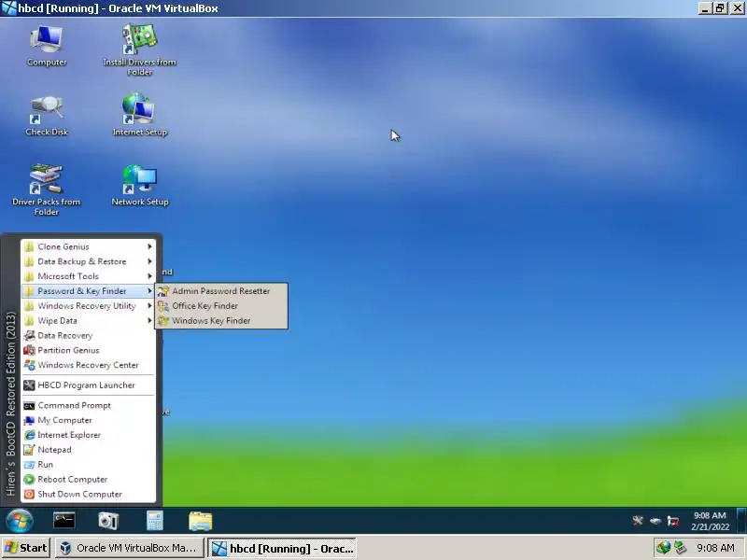Screen dimensions: 747x560
Task: Launch Network Setup desktop shortcut
Action: click(139, 186)
